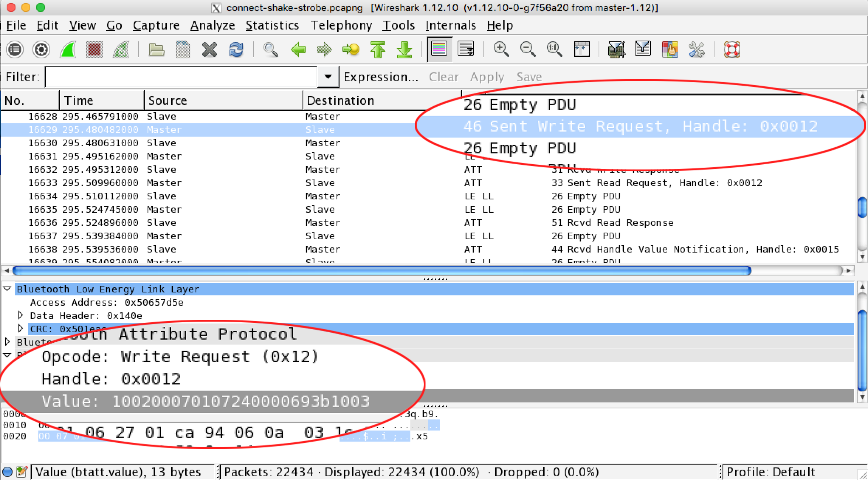
Task: Toggle colorize packet list button
Action: (439, 49)
